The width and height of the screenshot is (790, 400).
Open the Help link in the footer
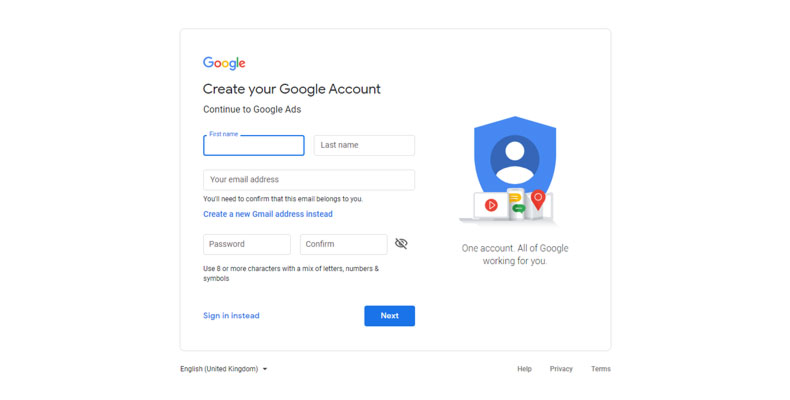tap(524, 369)
